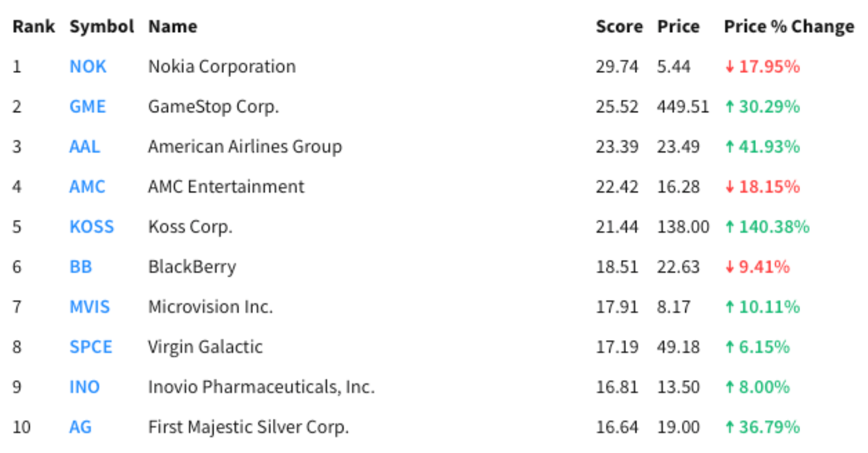Click the green up arrow beside 140.38%
Screen dimensions: 868x453
(x=729, y=227)
